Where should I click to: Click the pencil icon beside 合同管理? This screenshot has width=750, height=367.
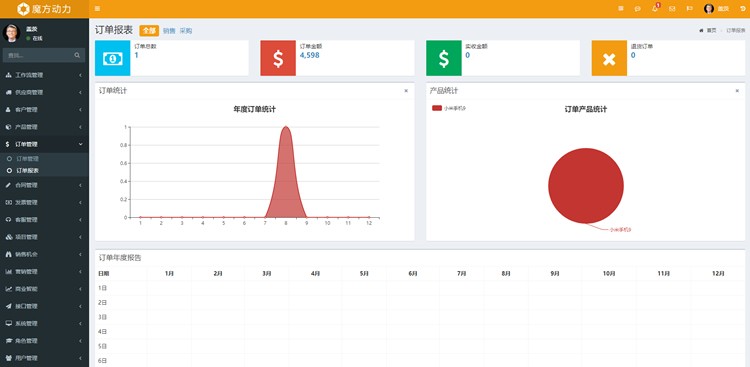click(8, 185)
